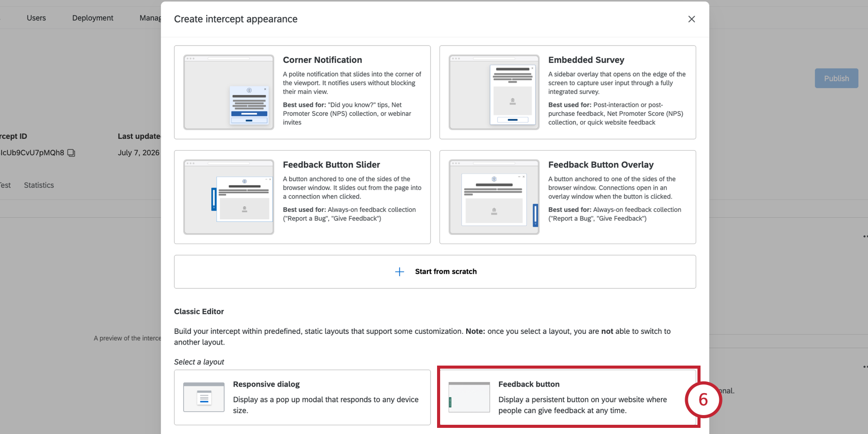Click the Feedback button layout icon

469,397
